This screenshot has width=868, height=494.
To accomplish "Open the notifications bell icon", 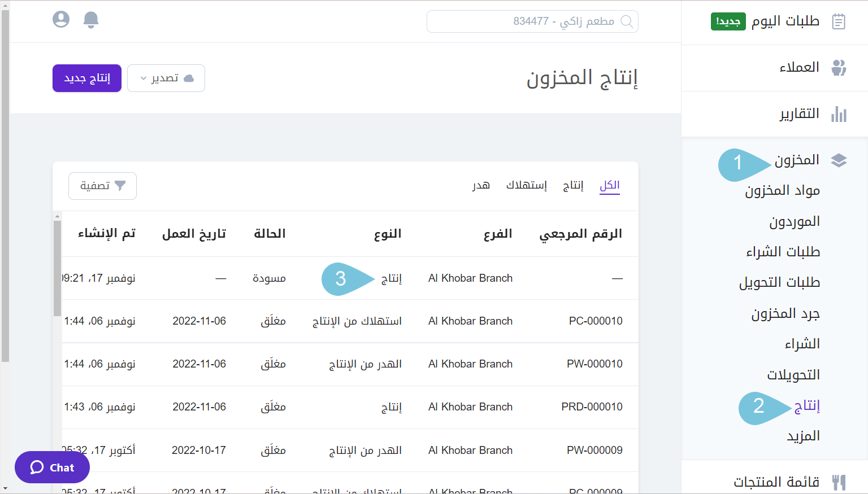I will pos(90,19).
